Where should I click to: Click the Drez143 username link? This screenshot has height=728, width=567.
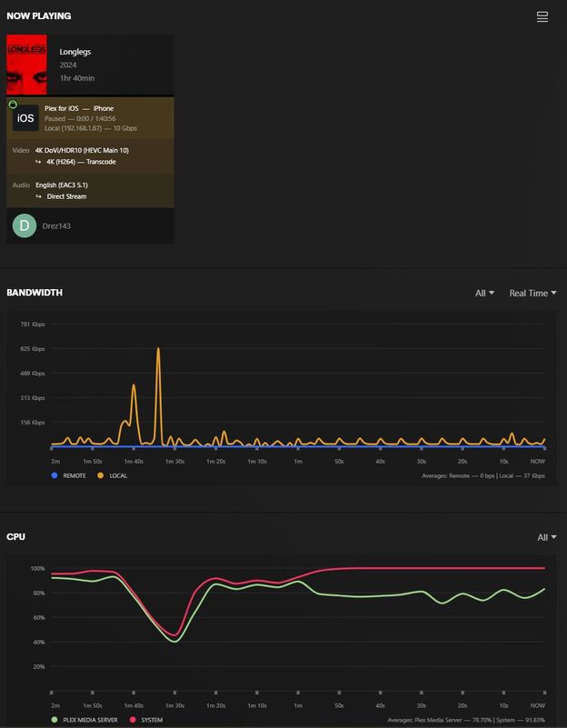click(x=56, y=226)
